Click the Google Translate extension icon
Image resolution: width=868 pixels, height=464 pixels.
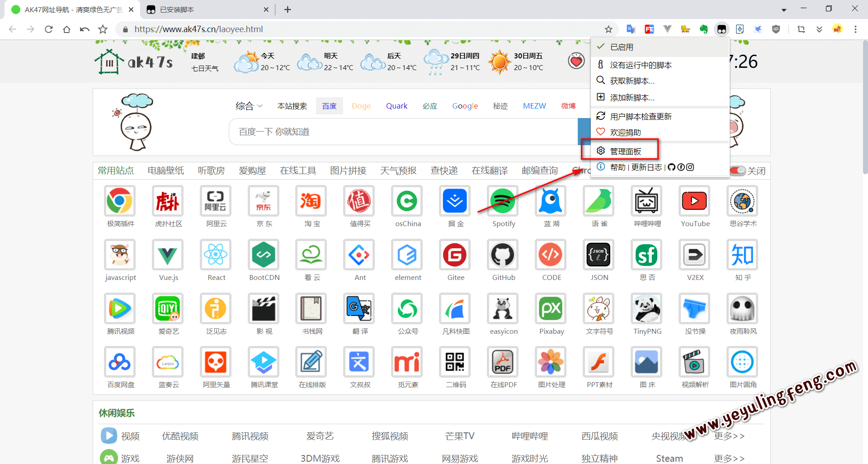pos(631,29)
